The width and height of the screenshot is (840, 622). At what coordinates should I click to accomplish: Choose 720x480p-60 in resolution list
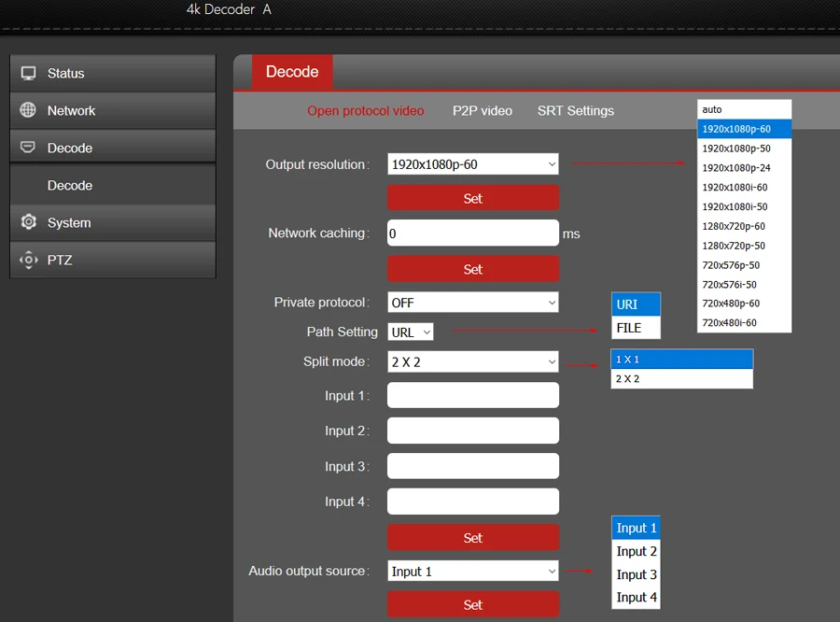(744, 304)
